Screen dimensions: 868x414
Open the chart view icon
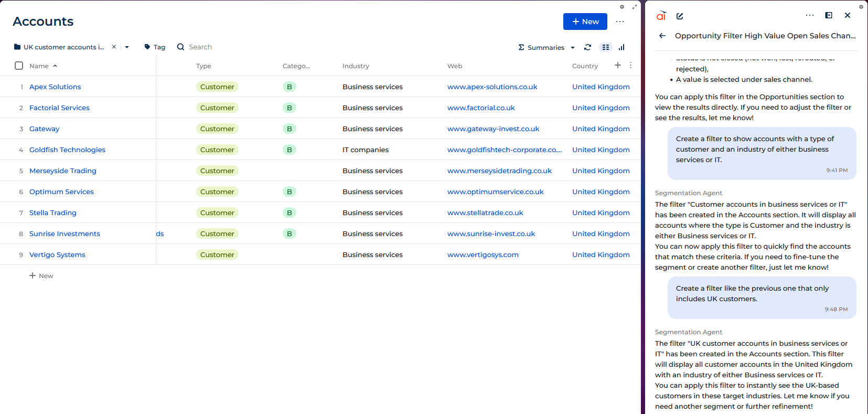[x=621, y=47]
